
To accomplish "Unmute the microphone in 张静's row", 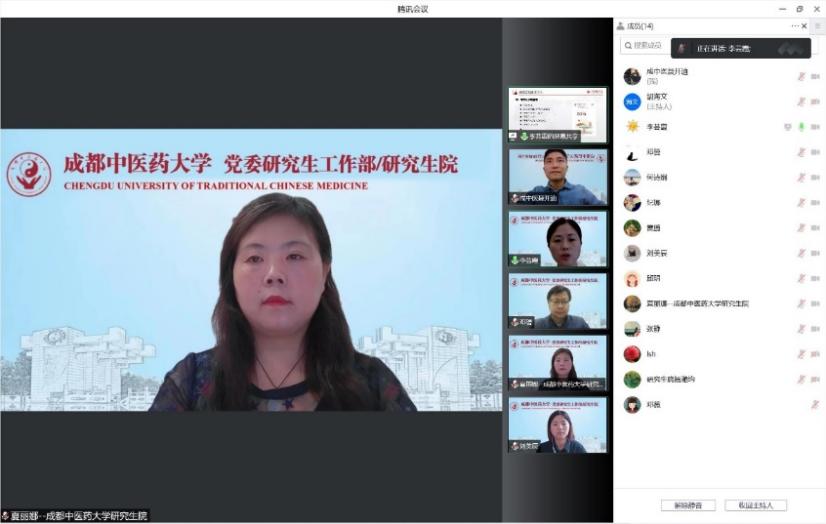I will click(x=801, y=329).
